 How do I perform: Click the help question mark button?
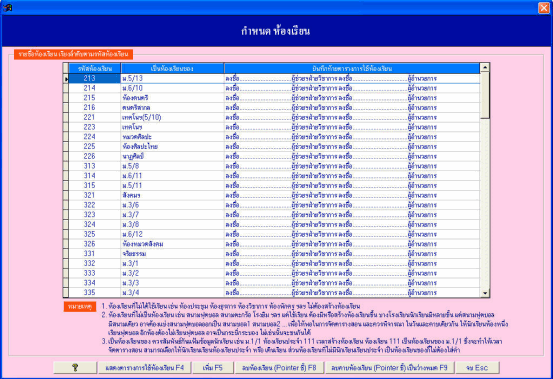75,367
